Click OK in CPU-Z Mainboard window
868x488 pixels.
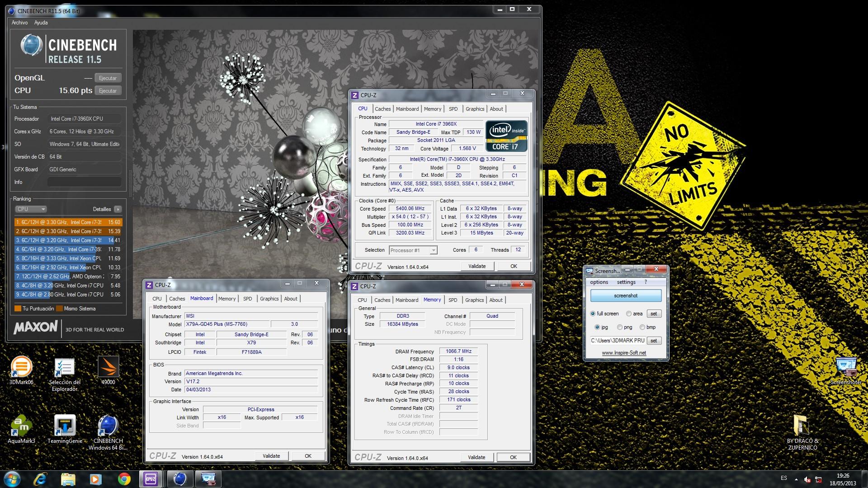[x=308, y=456]
